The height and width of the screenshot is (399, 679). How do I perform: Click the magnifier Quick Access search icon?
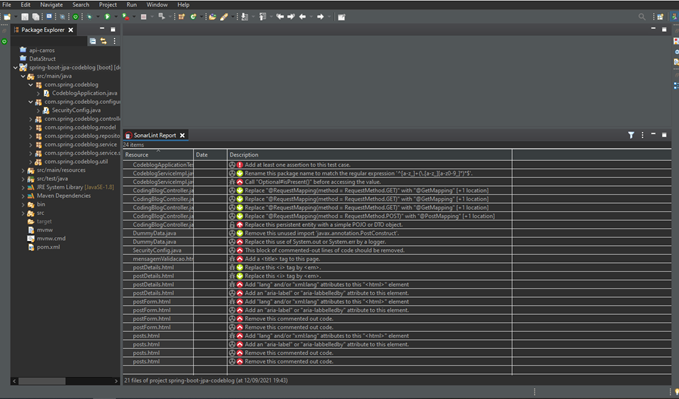coord(642,17)
